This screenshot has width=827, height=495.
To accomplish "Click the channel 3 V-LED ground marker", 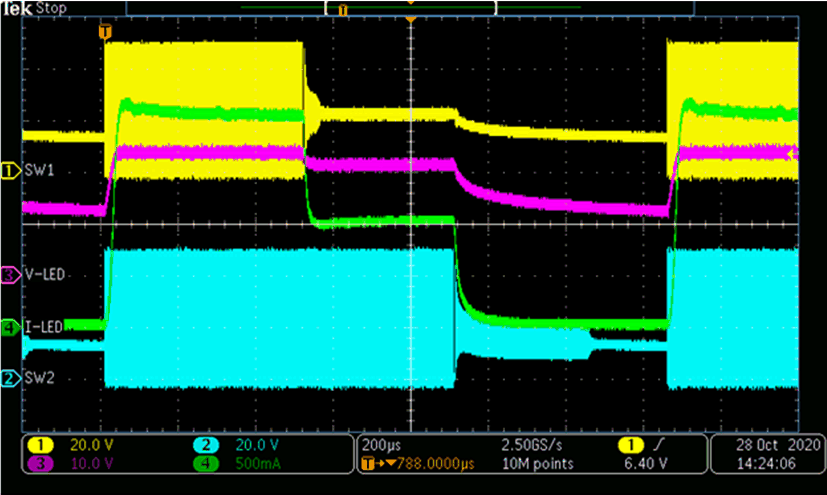I will coord(10,275).
